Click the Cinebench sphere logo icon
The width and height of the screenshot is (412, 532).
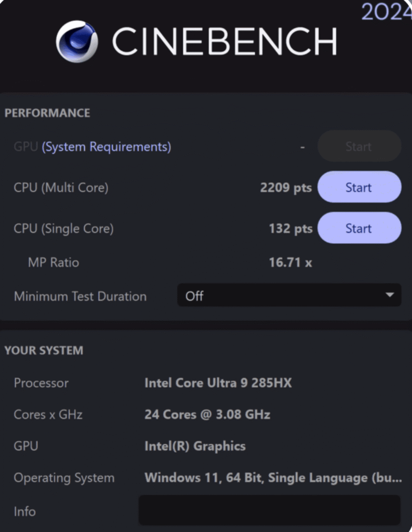pos(77,41)
